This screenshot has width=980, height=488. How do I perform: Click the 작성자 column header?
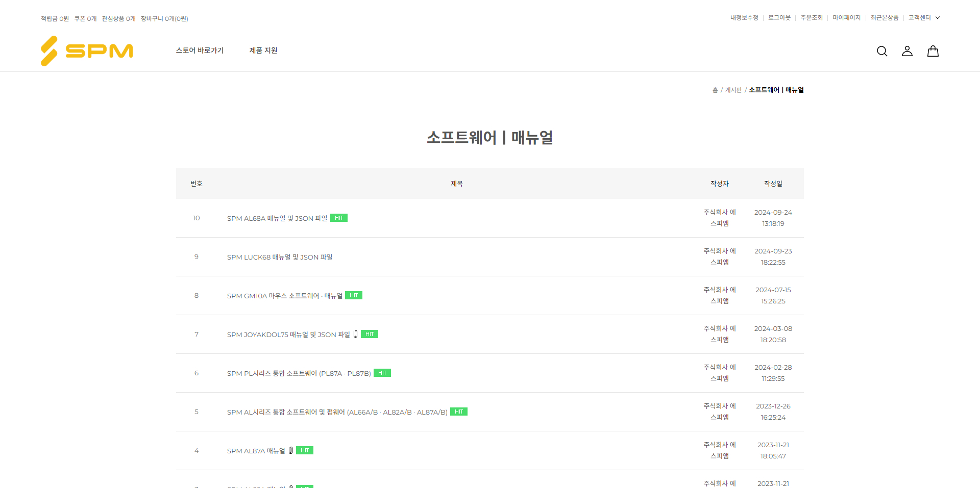click(x=720, y=184)
